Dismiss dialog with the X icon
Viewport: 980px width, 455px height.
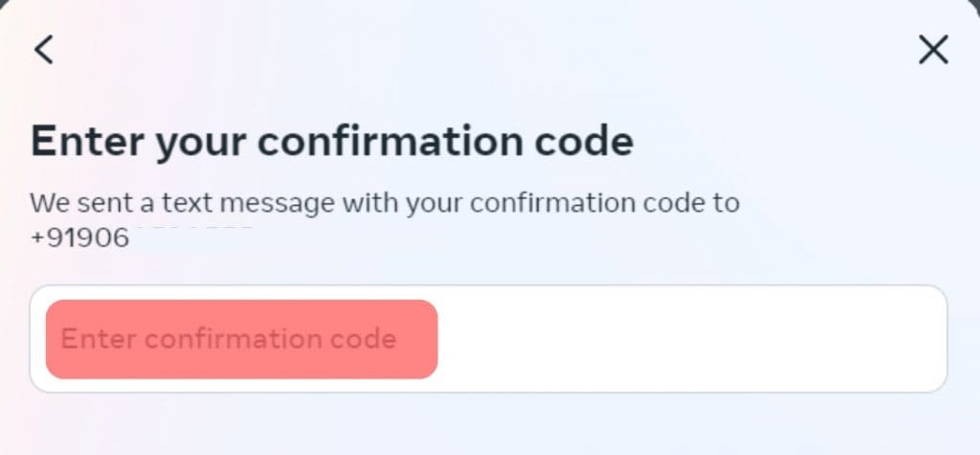pos(933,50)
